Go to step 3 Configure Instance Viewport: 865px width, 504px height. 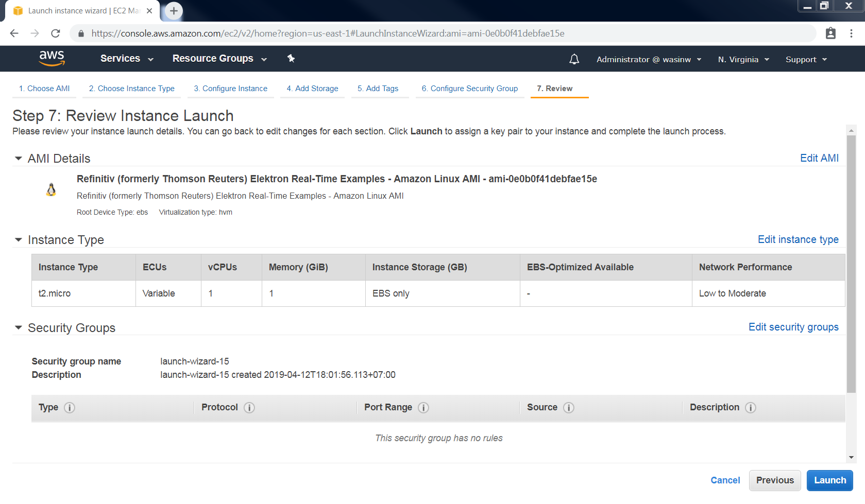pyautogui.click(x=231, y=89)
